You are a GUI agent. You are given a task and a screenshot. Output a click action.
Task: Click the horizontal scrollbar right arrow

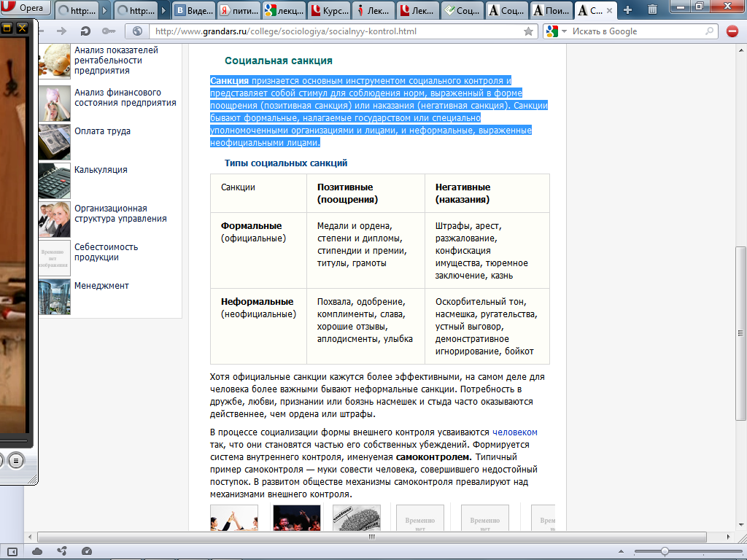[x=728, y=537]
